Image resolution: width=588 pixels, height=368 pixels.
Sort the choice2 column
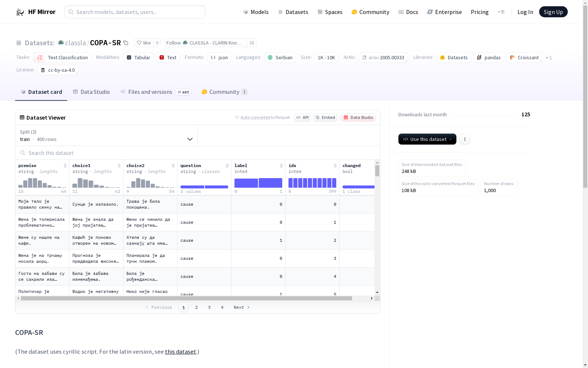pyautogui.click(x=173, y=166)
